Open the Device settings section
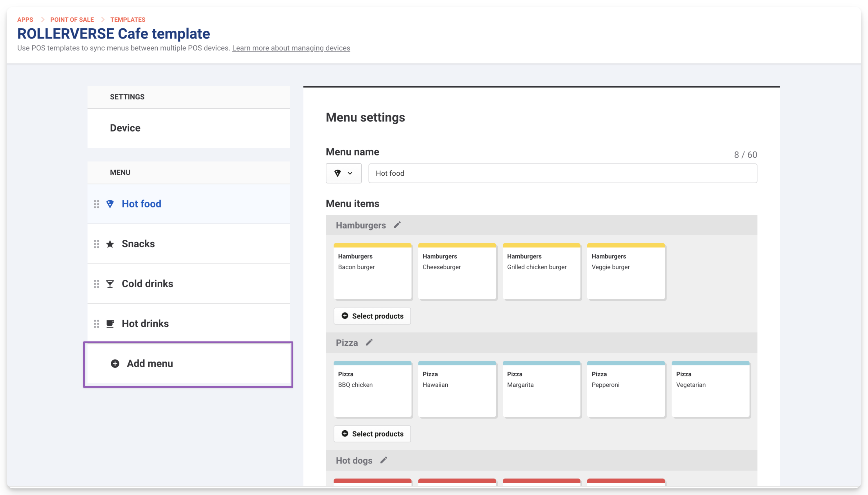This screenshot has width=868, height=495. click(189, 128)
